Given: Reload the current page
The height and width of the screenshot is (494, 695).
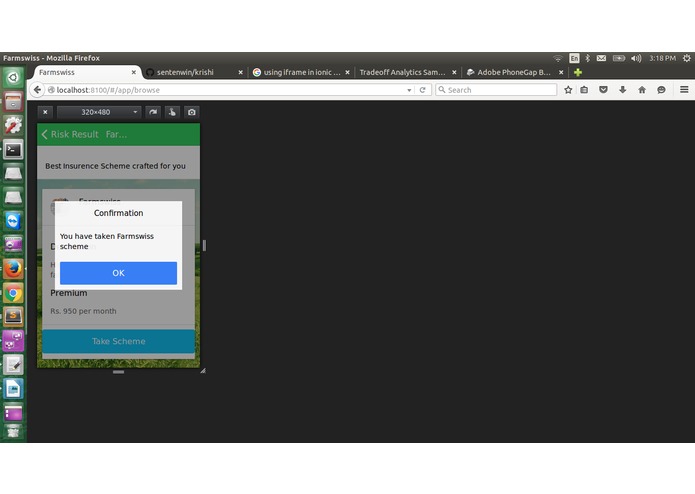Looking at the screenshot, I should (x=422, y=90).
